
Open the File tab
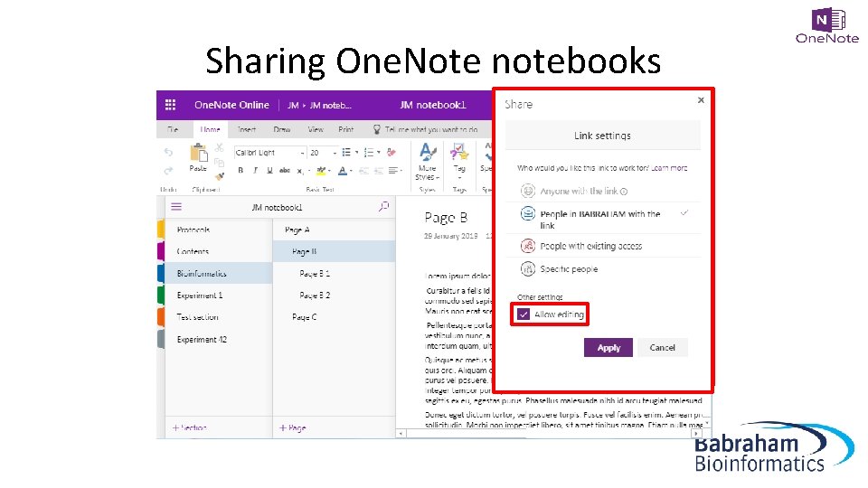(173, 129)
